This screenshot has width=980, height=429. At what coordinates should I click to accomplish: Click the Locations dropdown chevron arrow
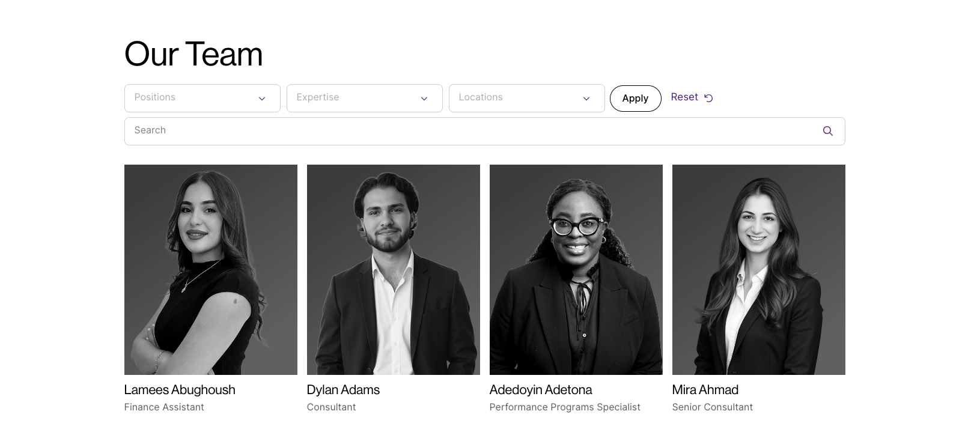point(586,99)
